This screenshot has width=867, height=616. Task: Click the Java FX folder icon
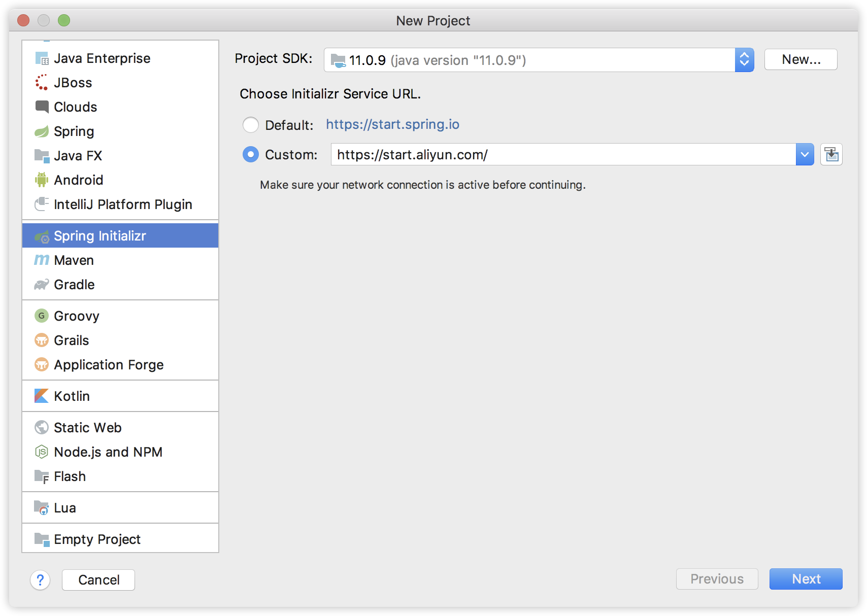coord(42,156)
